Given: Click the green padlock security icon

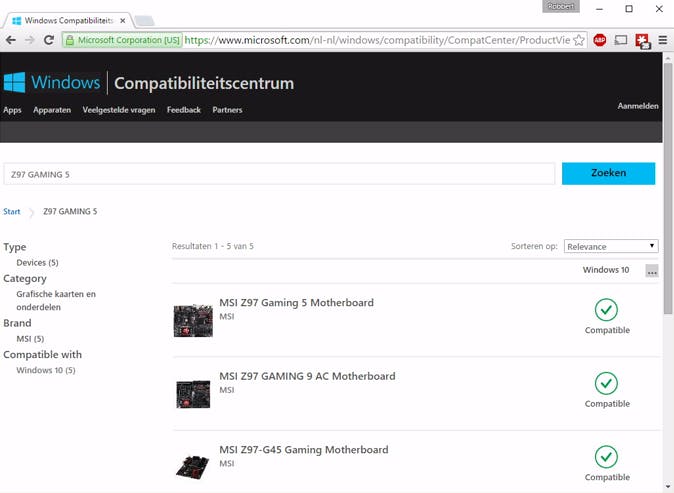Looking at the screenshot, I should click(x=70, y=40).
